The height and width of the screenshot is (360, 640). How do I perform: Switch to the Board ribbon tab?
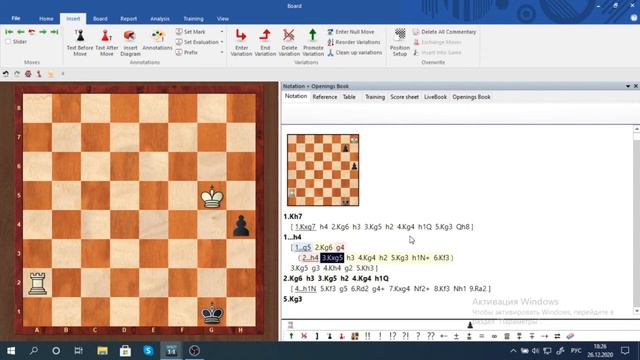(100, 19)
